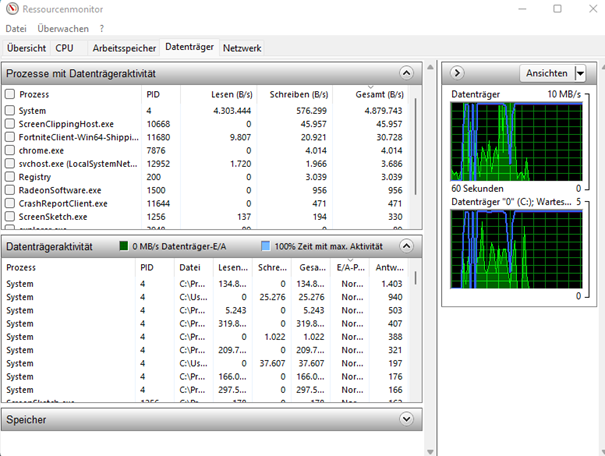The image size is (605, 456).
Task: Check the RadeonSoftware.exe checkbox
Action: click(x=10, y=190)
